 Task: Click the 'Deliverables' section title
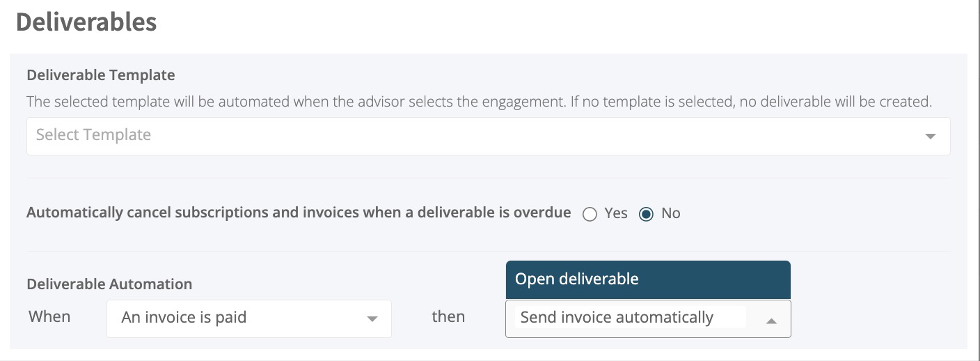[86, 22]
